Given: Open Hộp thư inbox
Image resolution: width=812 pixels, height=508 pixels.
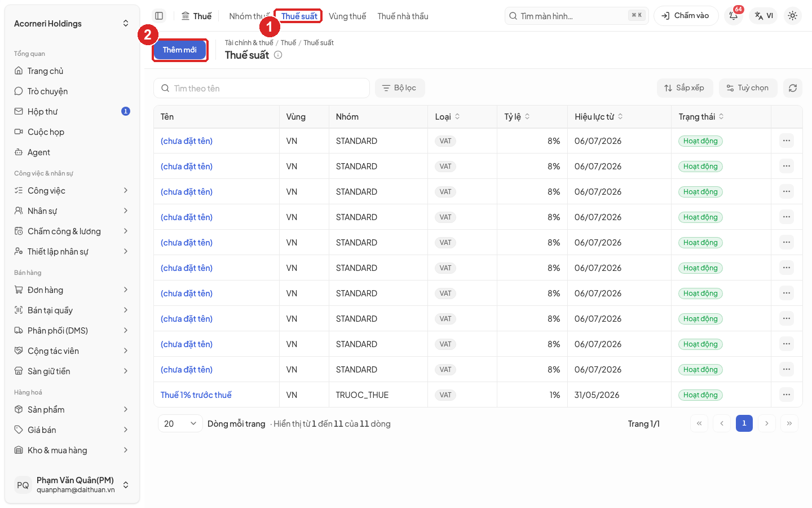Looking at the screenshot, I should (x=72, y=112).
